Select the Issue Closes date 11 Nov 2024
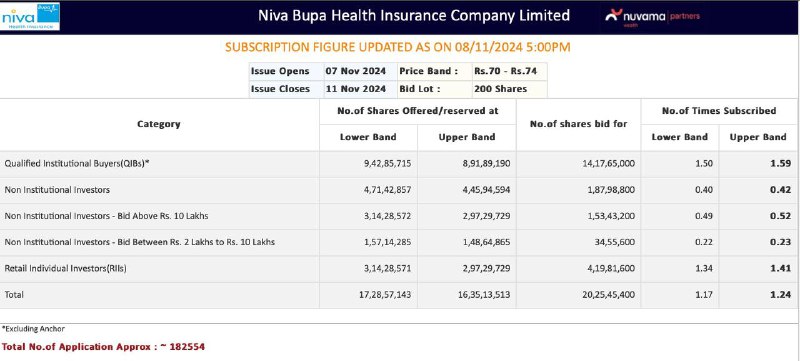The height and width of the screenshot is (361, 800). pos(356,89)
